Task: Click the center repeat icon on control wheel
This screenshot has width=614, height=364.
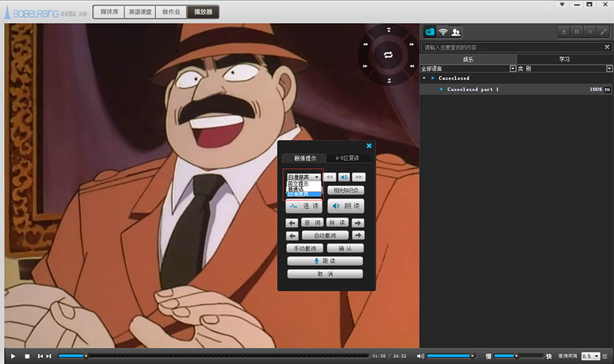Action: tap(388, 55)
